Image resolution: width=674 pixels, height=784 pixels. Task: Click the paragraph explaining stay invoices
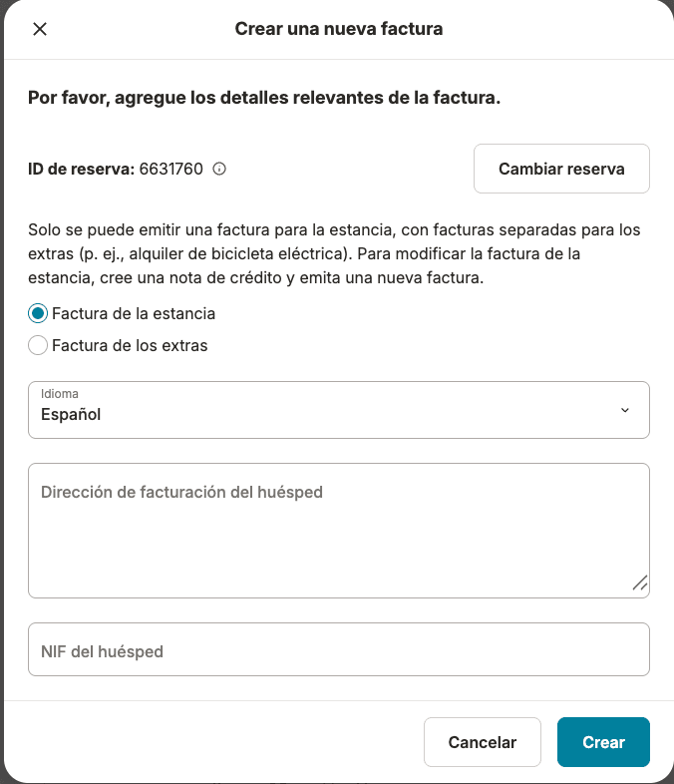click(333, 253)
